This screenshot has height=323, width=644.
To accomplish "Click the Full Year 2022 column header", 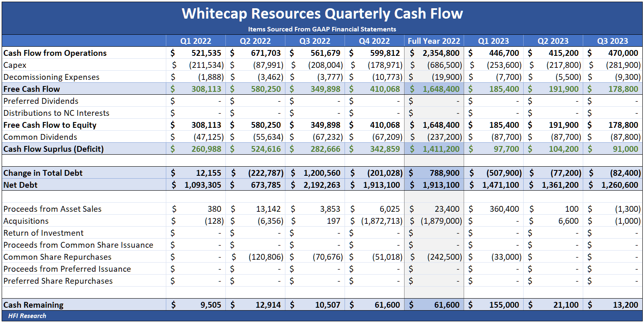I will [x=434, y=41].
